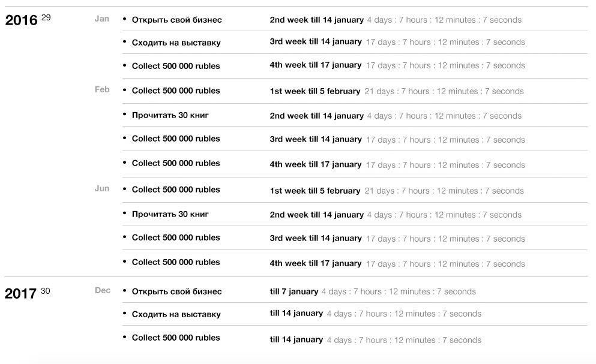Select Dec's "Сходить на выставку" goal
This screenshot has height=364, width=596.
176,314
